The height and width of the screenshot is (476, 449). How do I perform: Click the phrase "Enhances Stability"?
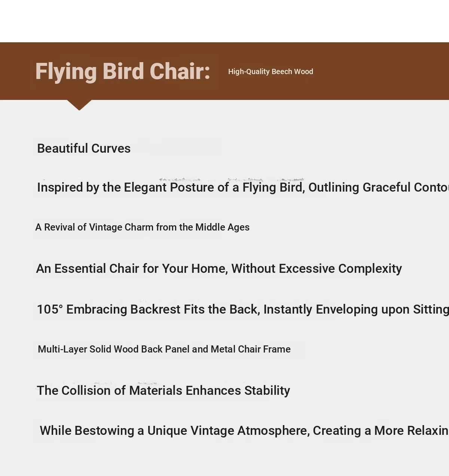pyautogui.click(x=238, y=391)
